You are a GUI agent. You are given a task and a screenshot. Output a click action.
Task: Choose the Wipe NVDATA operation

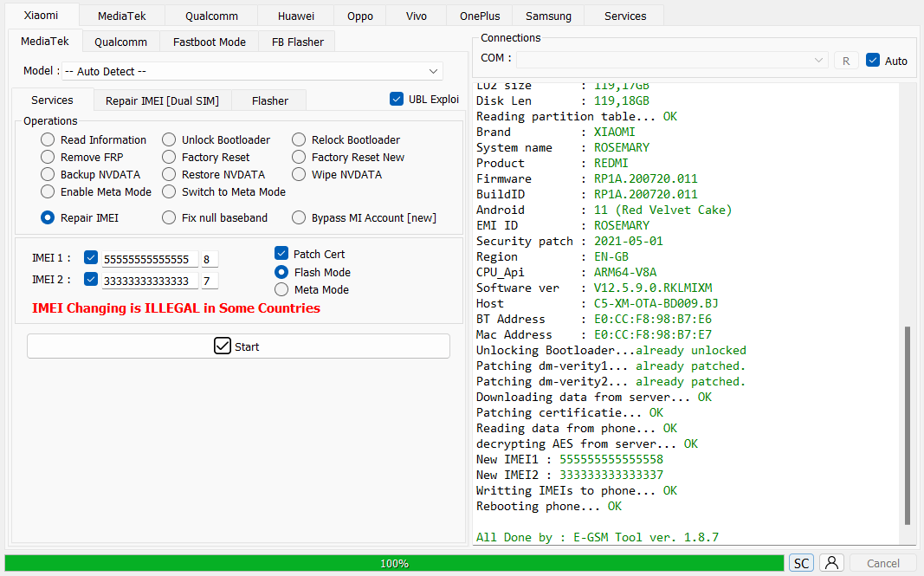299,174
